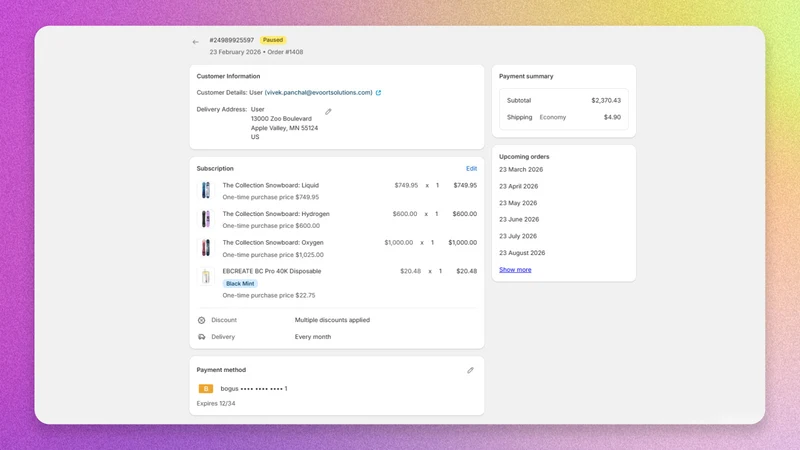This screenshot has width=800, height=450.
Task: Click 13000 Zoo Boulevard address line
Action: 281,118
